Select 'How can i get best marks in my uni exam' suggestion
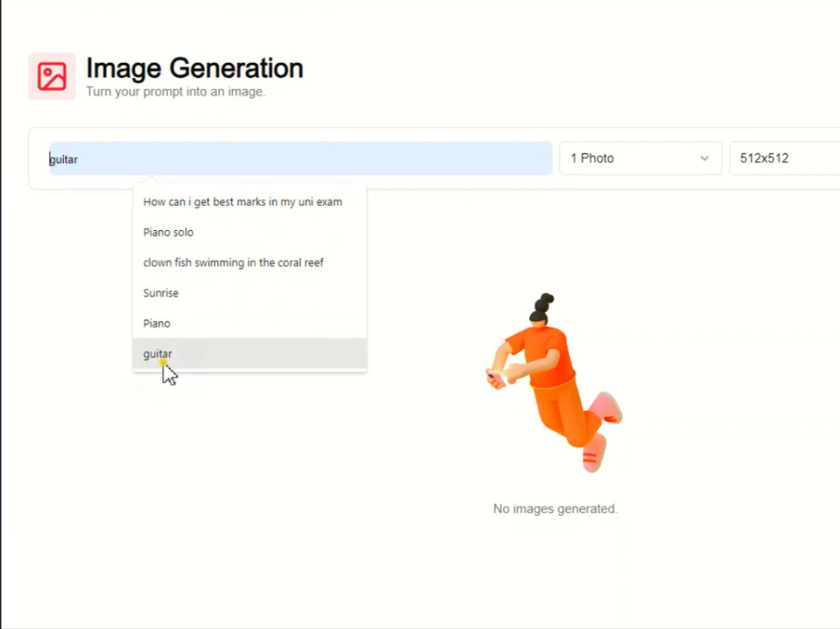 pos(249,202)
